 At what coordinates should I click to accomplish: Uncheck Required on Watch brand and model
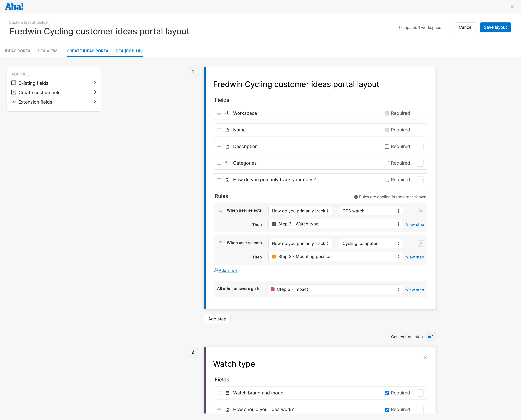click(x=387, y=393)
